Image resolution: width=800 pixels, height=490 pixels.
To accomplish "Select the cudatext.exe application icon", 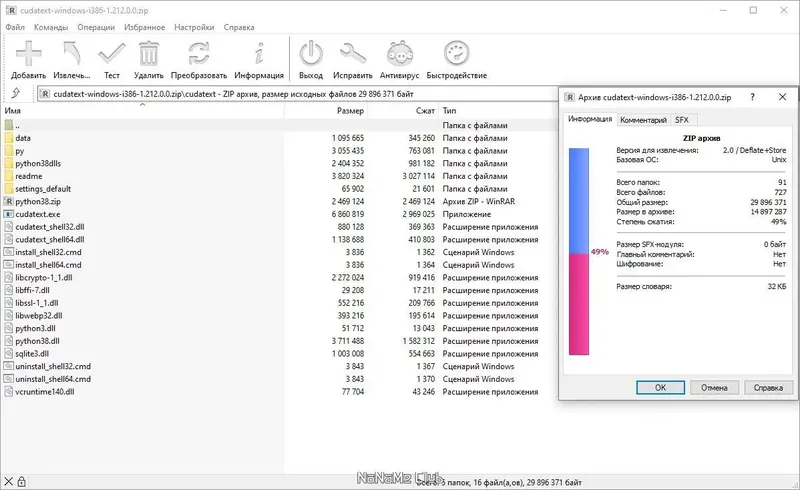I will point(9,214).
